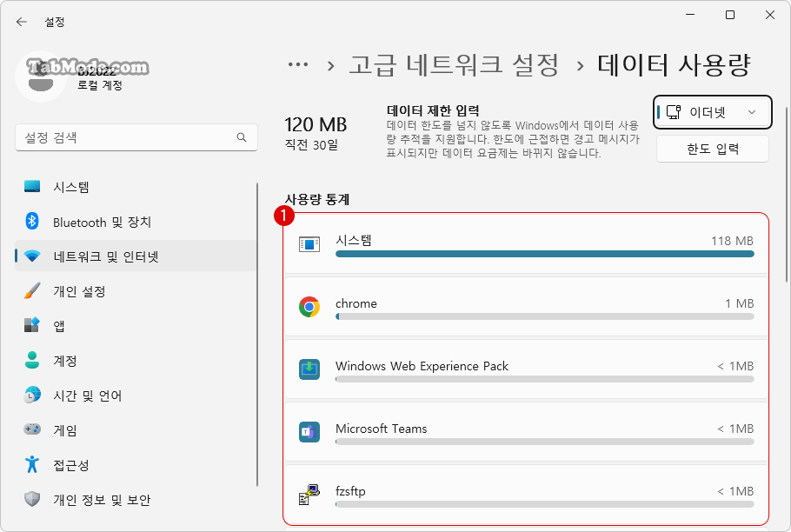Click chrome's "1 MB" usage value

click(x=739, y=303)
